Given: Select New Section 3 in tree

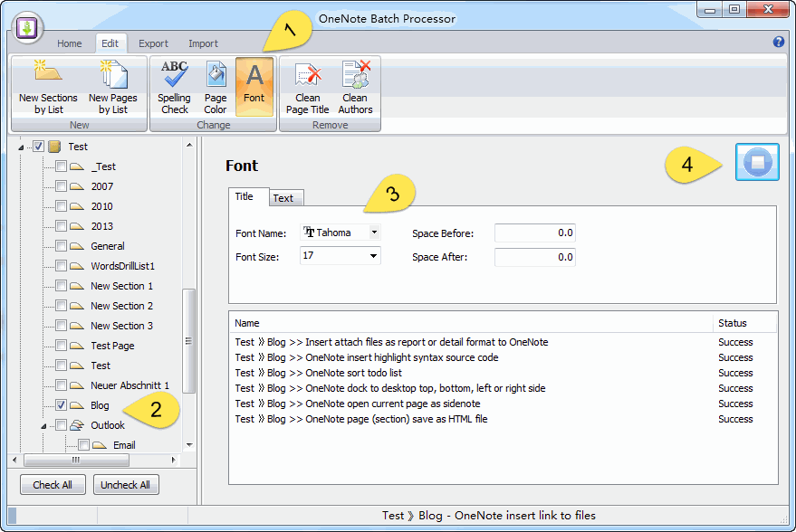Looking at the screenshot, I should coord(122,326).
